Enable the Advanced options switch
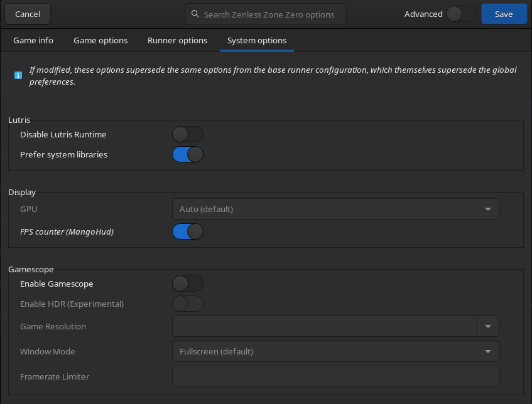The height and width of the screenshot is (404, 532). pyautogui.click(x=460, y=13)
